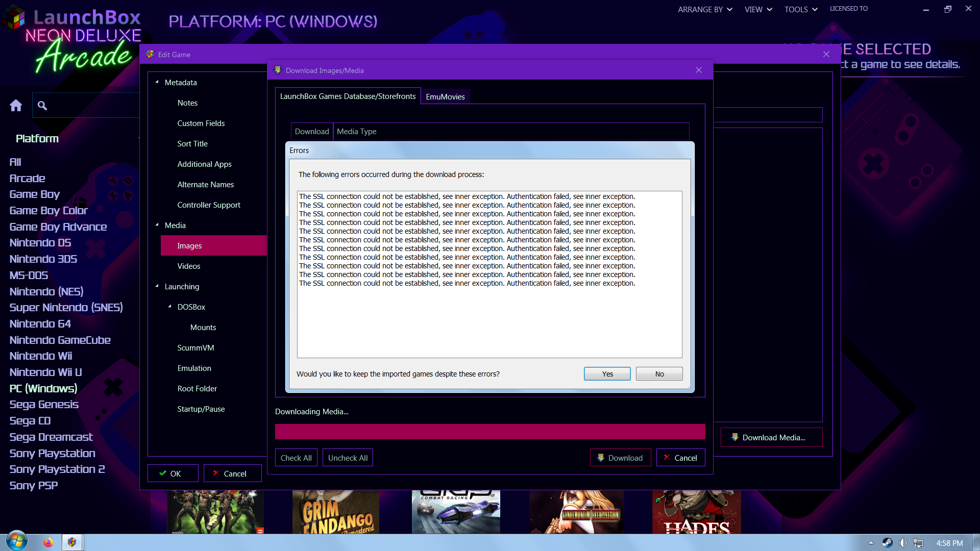Select Root Folder tree item
The image size is (980, 551).
pyautogui.click(x=197, y=388)
